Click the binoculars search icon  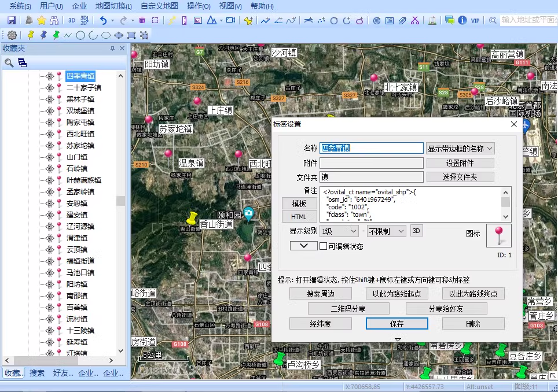point(54,20)
